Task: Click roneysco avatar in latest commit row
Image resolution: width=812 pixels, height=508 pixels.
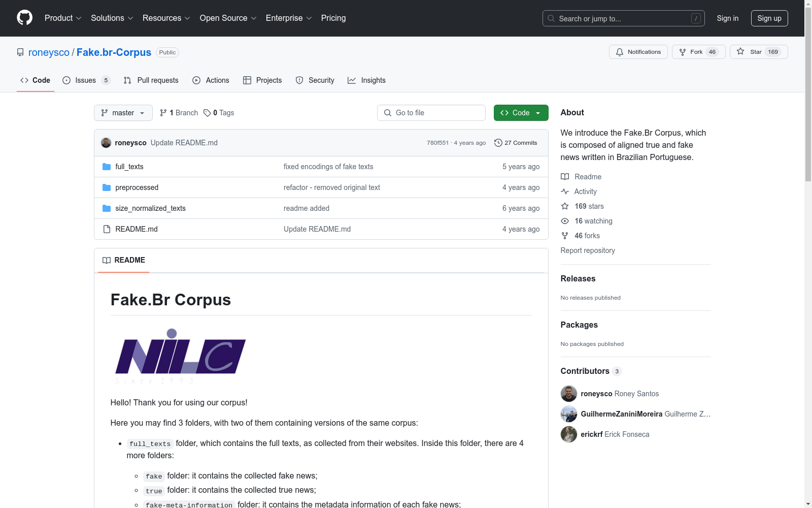Action: click(x=106, y=143)
